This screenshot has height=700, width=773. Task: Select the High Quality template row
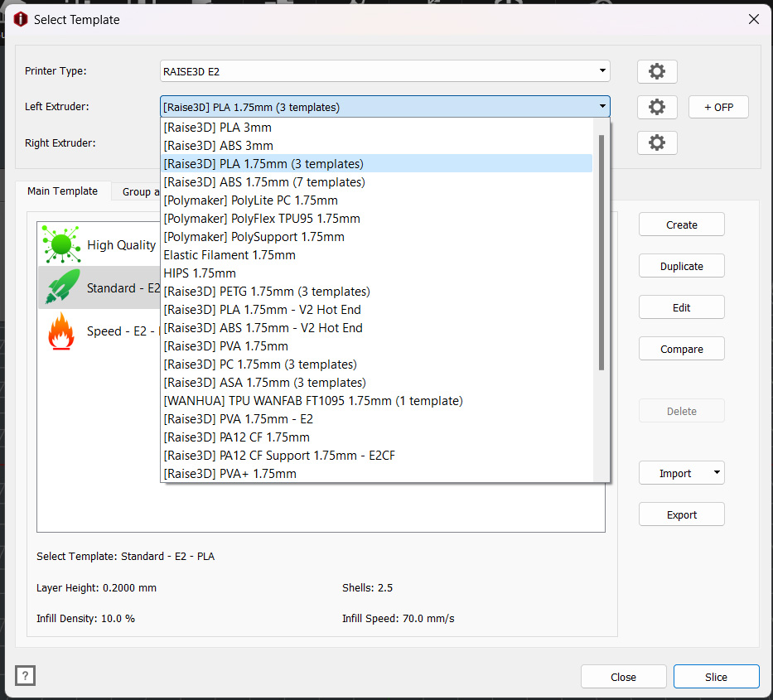click(x=100, y=244)
